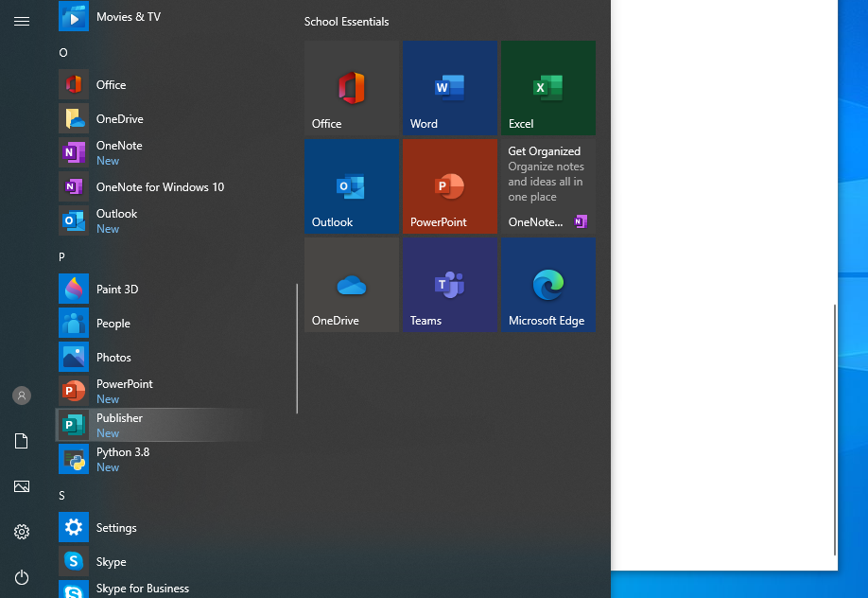Click the School Essentials group title
868x598 pixels.
[x=346, y=22]
